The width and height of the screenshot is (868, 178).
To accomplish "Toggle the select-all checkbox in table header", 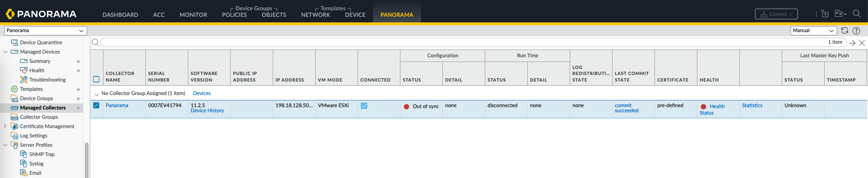I will click(96, 79).
